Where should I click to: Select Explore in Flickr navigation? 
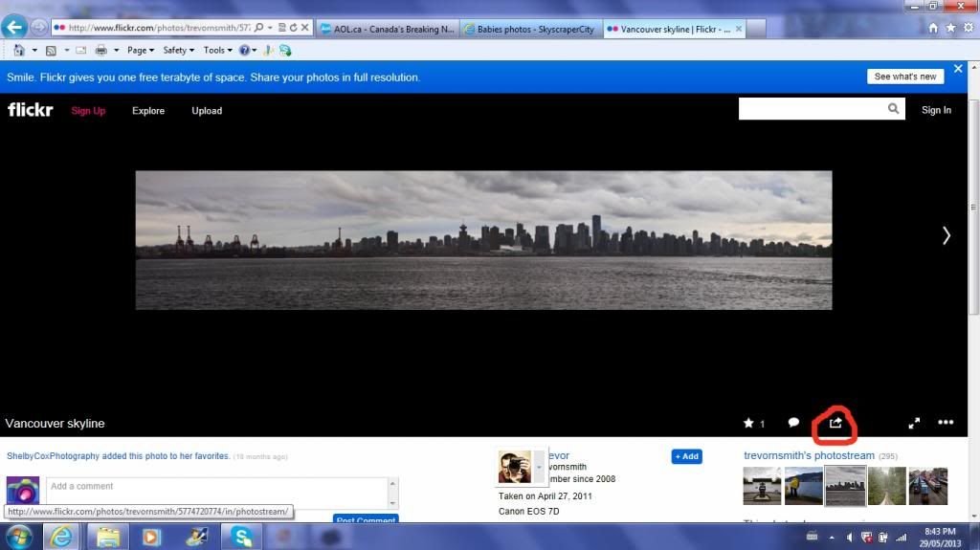[148, 111]
